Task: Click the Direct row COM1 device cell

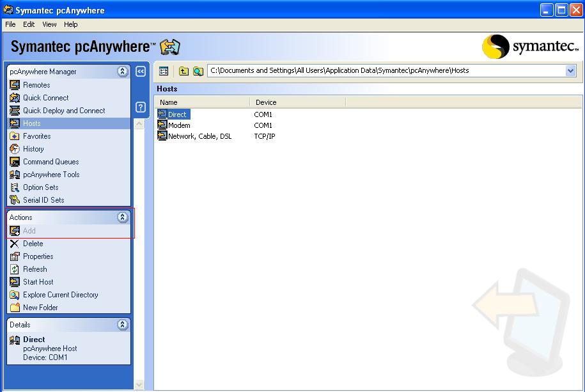Action: click(263, 114)
